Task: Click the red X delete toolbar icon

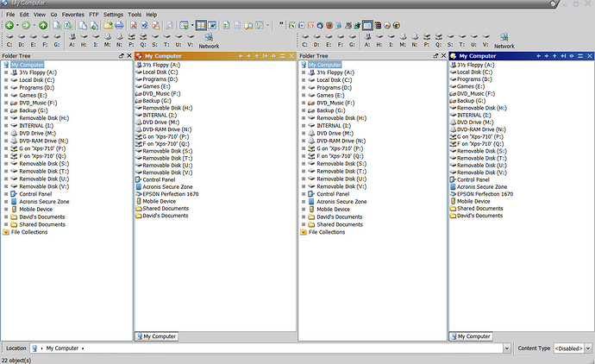Action: point(133,26)
